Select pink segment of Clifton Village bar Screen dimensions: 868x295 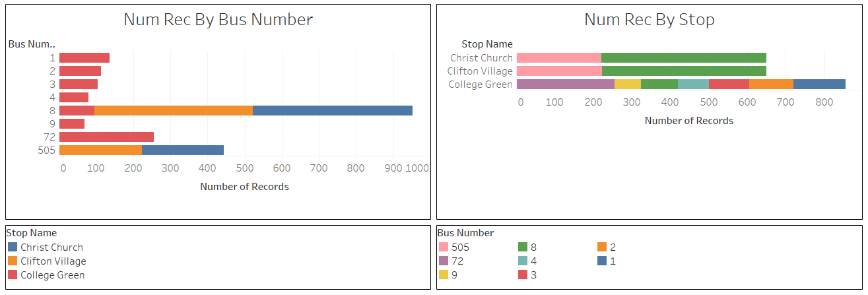pyautogui.click(x=559, y=71)
